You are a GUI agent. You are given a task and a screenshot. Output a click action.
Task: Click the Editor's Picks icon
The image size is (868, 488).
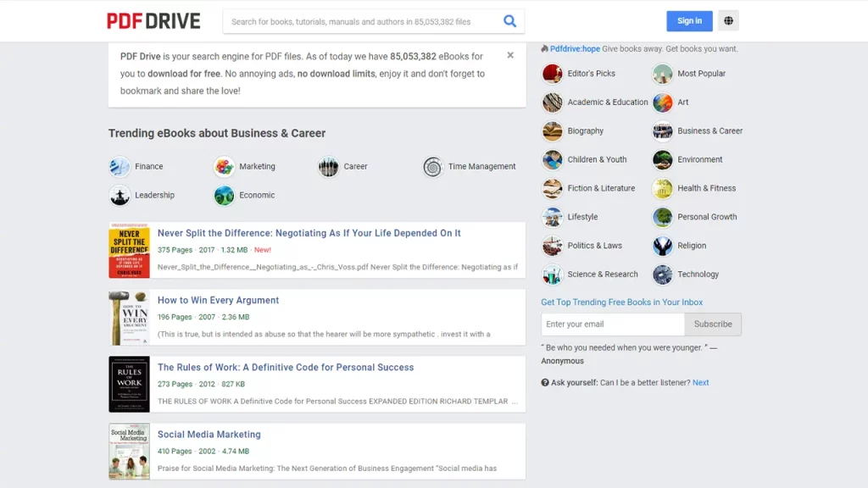(x=553, y=74)
